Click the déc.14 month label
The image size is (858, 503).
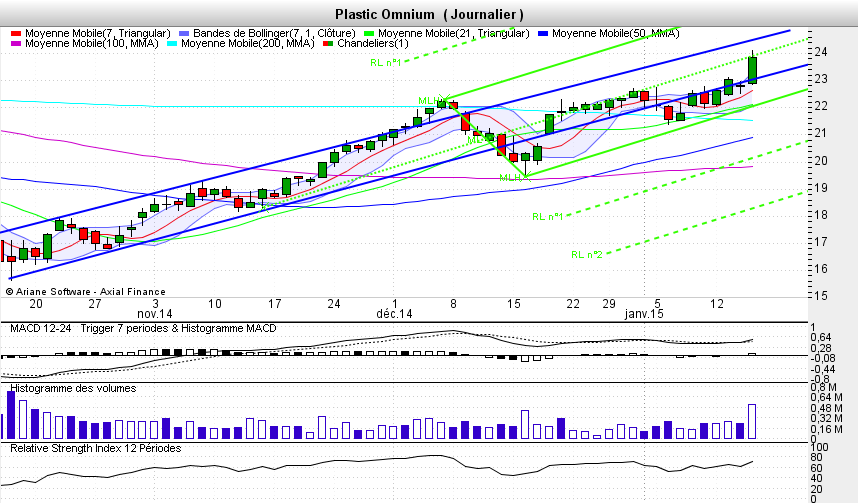click(x=394, y=314)
